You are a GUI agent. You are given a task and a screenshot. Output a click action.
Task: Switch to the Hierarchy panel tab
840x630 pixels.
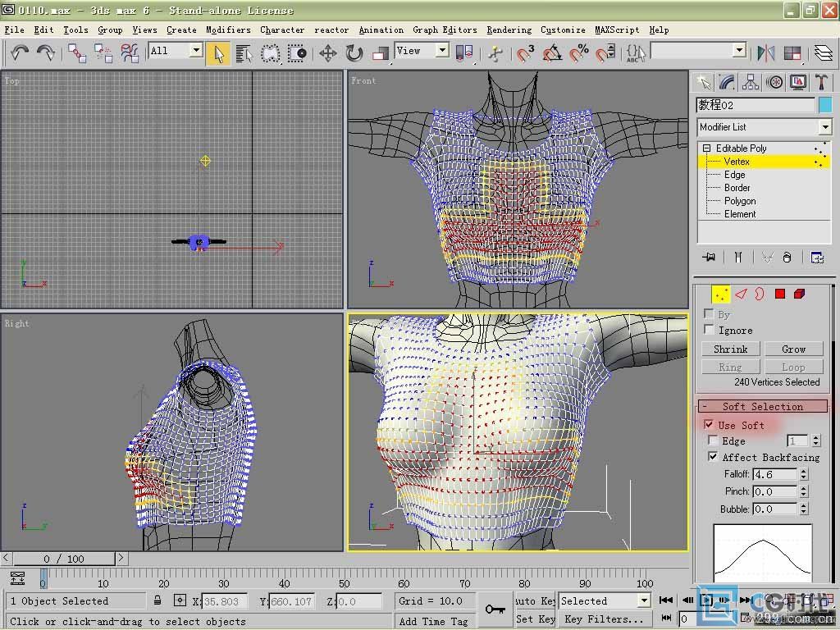pyautogui.click(x=751, y=82)
